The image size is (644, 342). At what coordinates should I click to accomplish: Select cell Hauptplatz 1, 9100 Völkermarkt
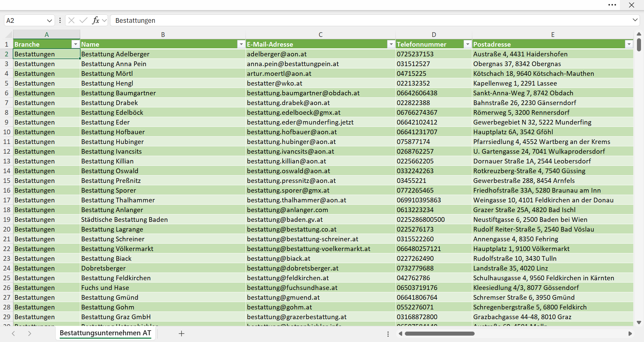(553, 249)
